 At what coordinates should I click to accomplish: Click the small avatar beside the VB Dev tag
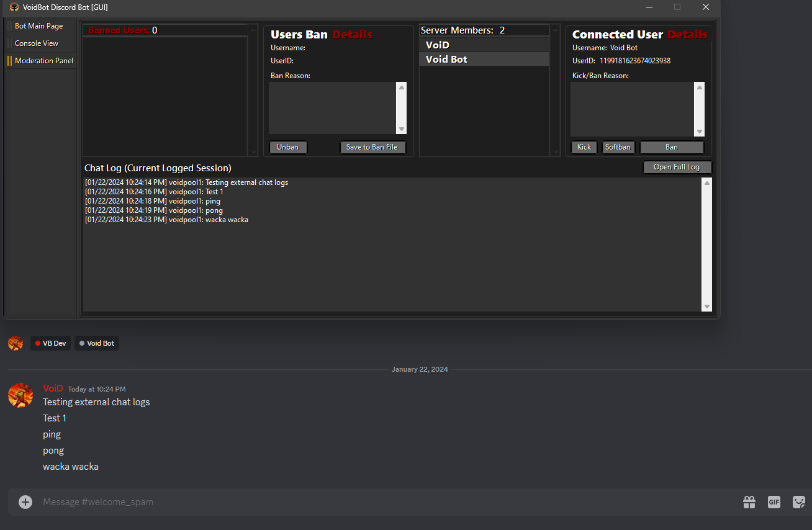click(x=16, y=343)
